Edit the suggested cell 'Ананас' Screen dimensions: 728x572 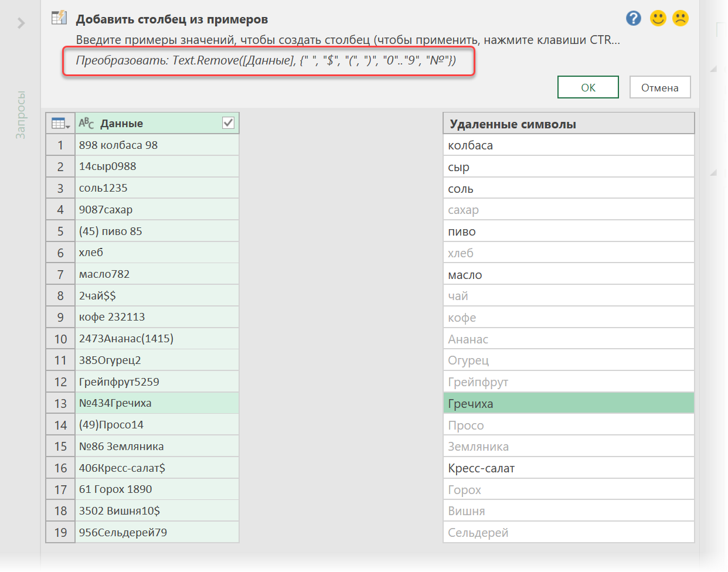point(569,339)
